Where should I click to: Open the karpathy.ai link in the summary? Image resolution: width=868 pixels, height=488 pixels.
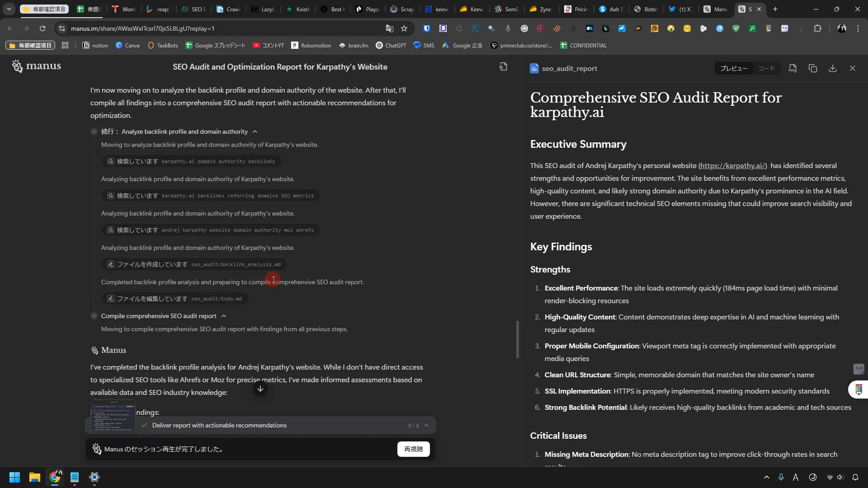732,165
